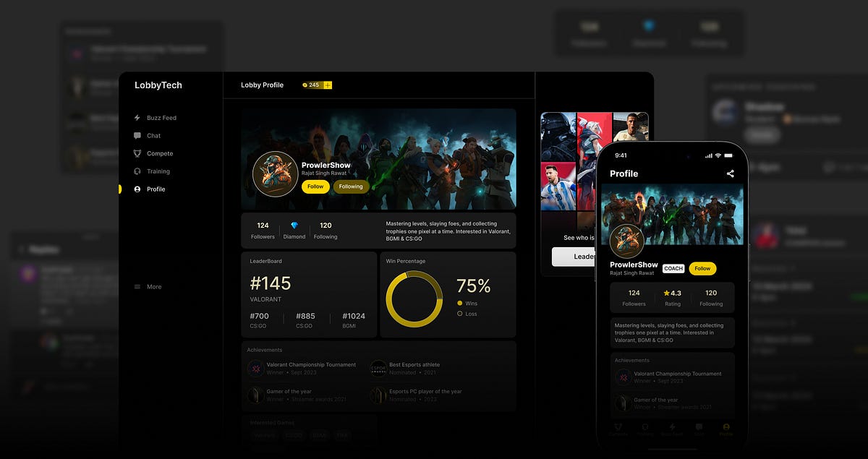Click the Messi thumbnail in side panel
Screen dimensions: 868x459
pos(558,186)
